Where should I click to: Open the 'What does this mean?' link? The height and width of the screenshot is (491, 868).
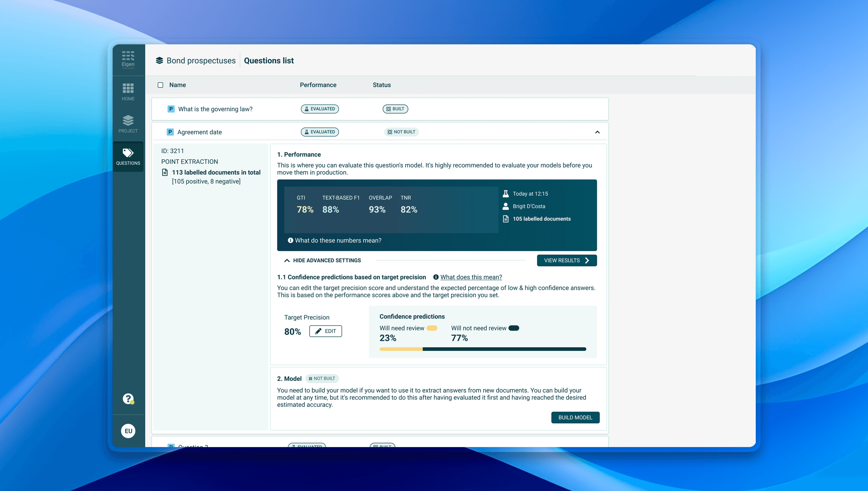pos(471,277)
